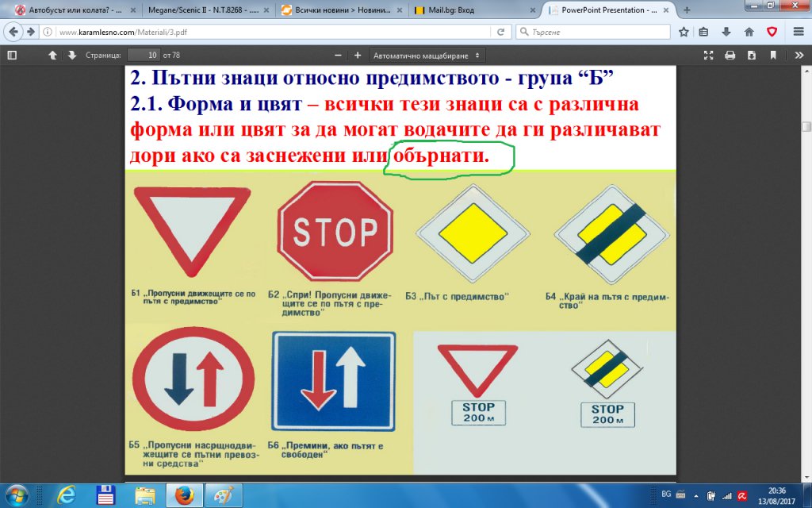Open the Pocket shield icon

tap(772, 32)
